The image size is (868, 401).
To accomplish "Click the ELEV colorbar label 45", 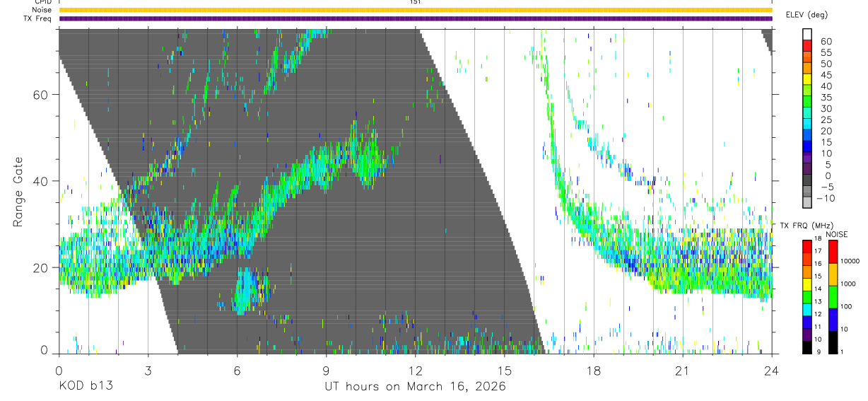I will (826, 75).
